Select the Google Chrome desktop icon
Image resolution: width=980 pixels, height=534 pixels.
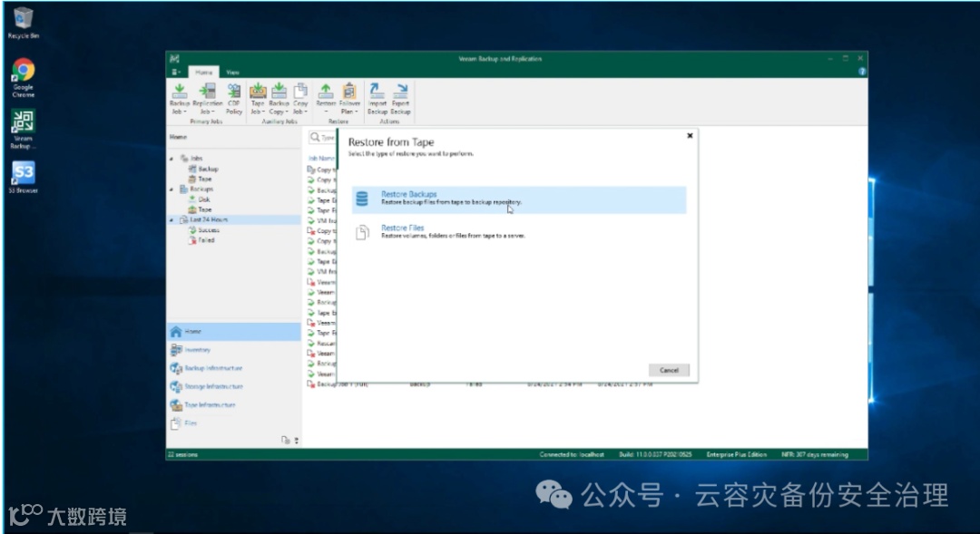point(23,78)
